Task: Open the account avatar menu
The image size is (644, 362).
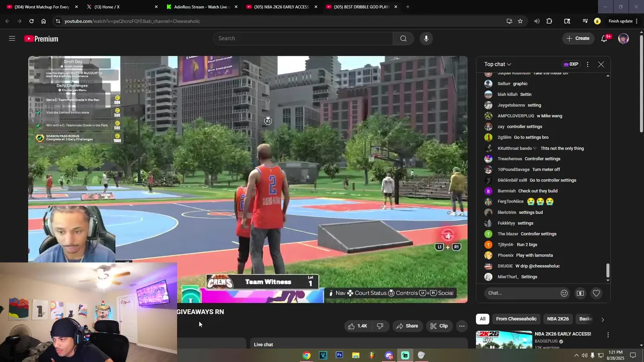Action: [623, 39]
